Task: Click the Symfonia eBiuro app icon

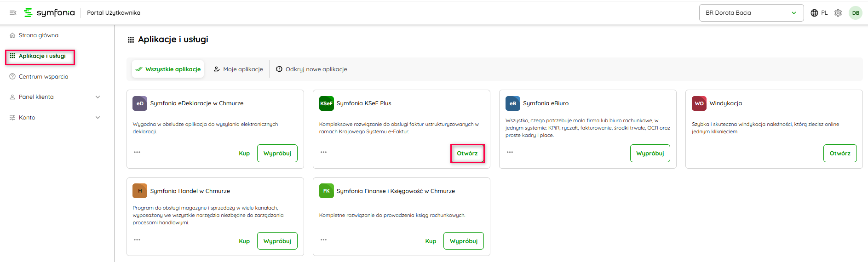Action: click(512, 103)
